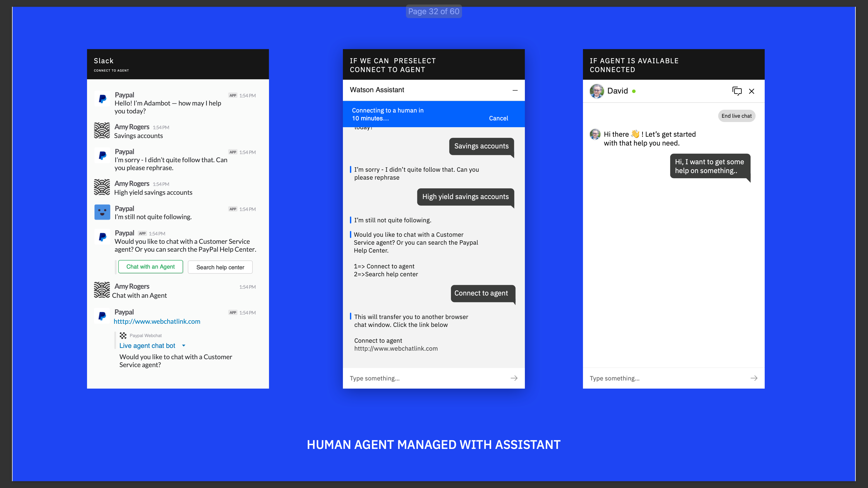The width and height of the screenshot is (868, 488).
Task: Click the 'Paypal Webchat' label text
Action: point(146,335)
